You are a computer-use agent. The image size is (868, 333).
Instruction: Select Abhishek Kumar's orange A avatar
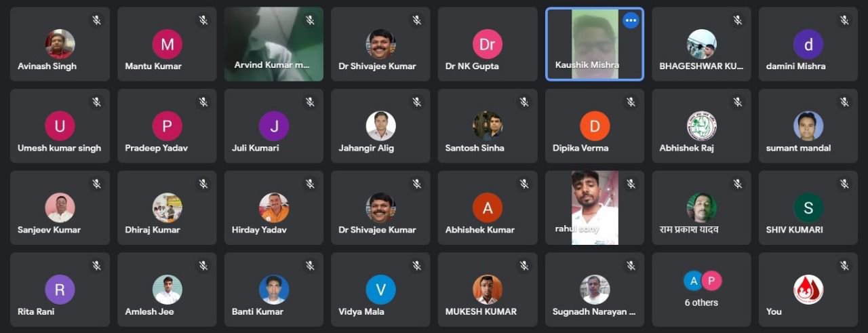[488, 208]
